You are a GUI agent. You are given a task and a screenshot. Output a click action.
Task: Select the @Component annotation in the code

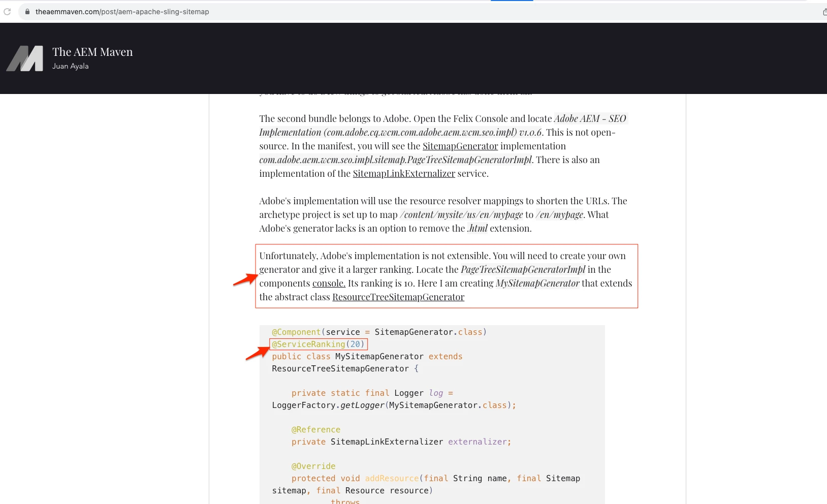point(296,332)
